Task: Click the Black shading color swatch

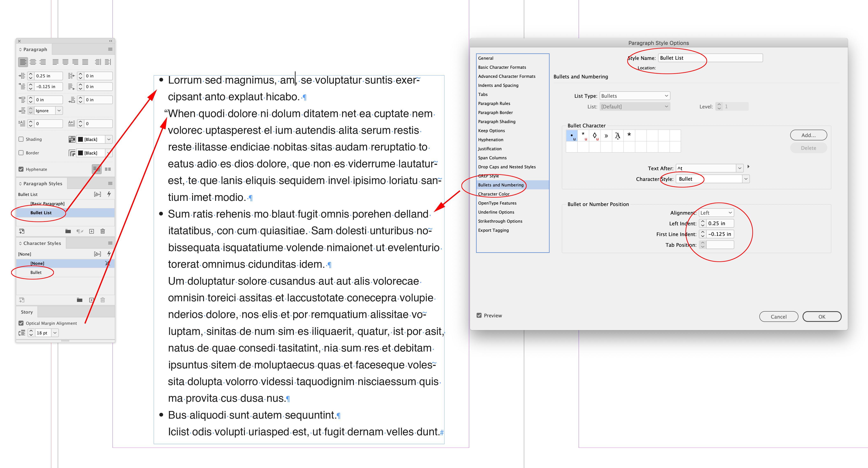Action: coord(81,139)
